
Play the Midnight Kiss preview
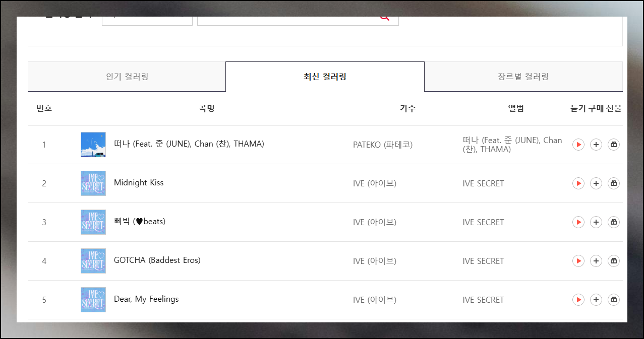point(578,183)
